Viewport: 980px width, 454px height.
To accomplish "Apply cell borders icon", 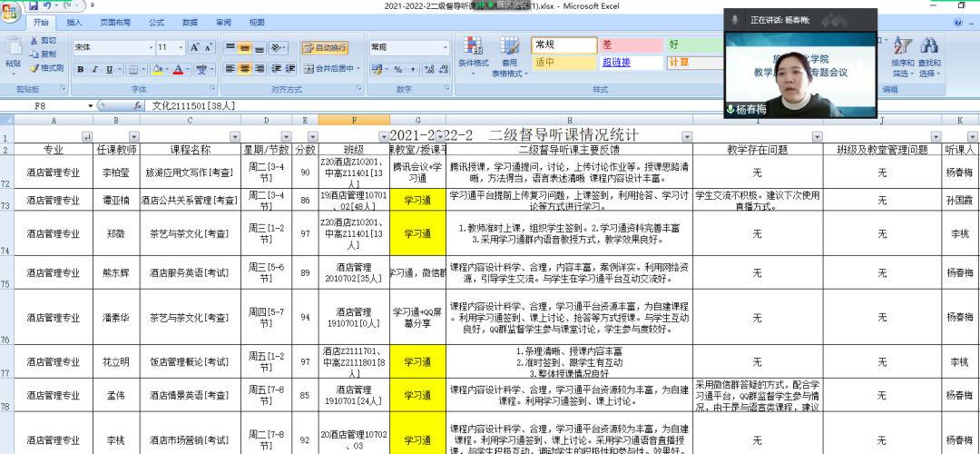I will point(133,69).
